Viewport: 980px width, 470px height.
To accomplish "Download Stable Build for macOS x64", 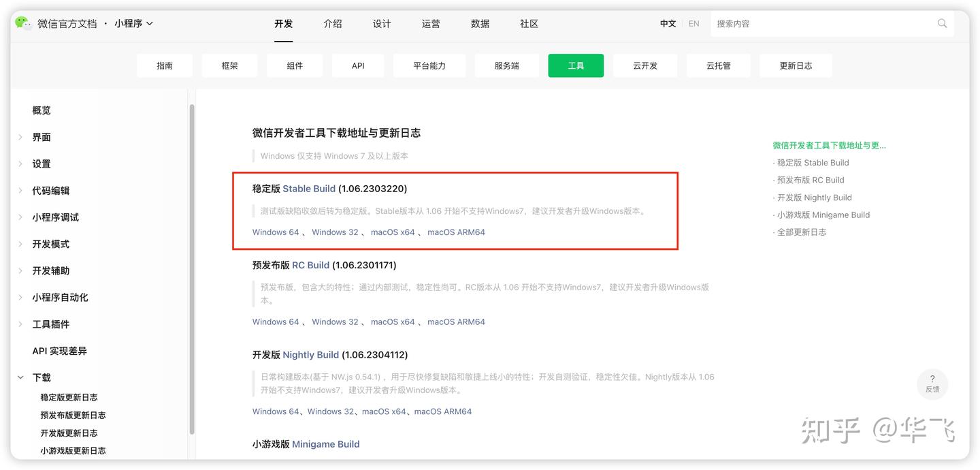I will click(x=393, y=232).
